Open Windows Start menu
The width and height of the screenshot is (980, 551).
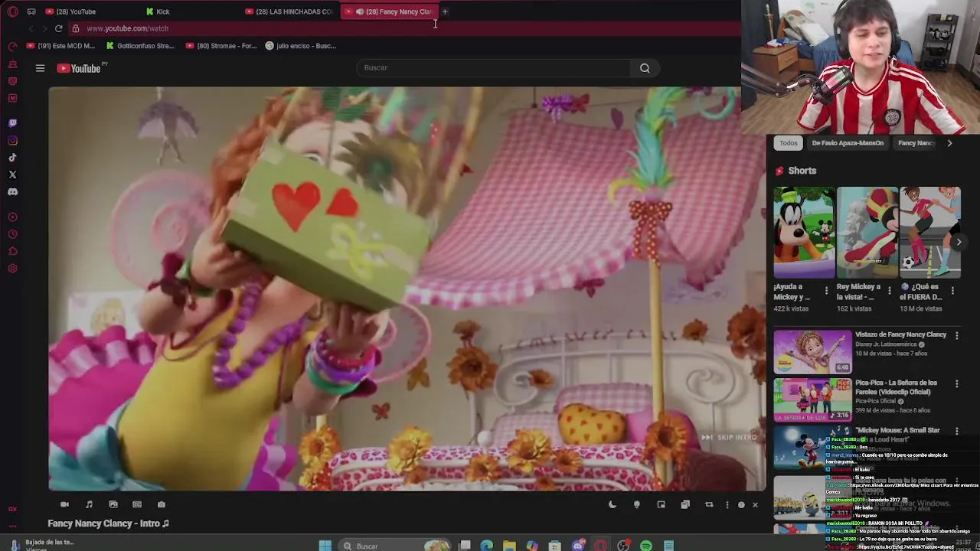click(325, 546)
